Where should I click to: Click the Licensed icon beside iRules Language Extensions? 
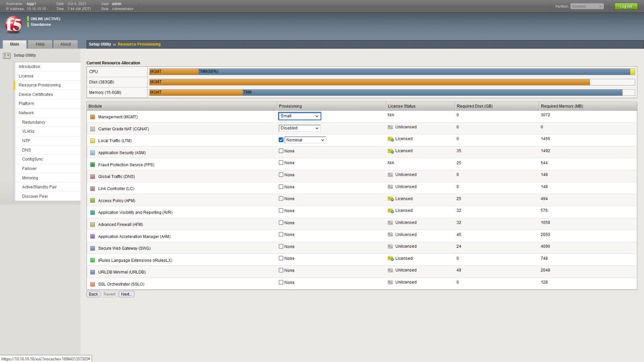[x=390, y=258]
